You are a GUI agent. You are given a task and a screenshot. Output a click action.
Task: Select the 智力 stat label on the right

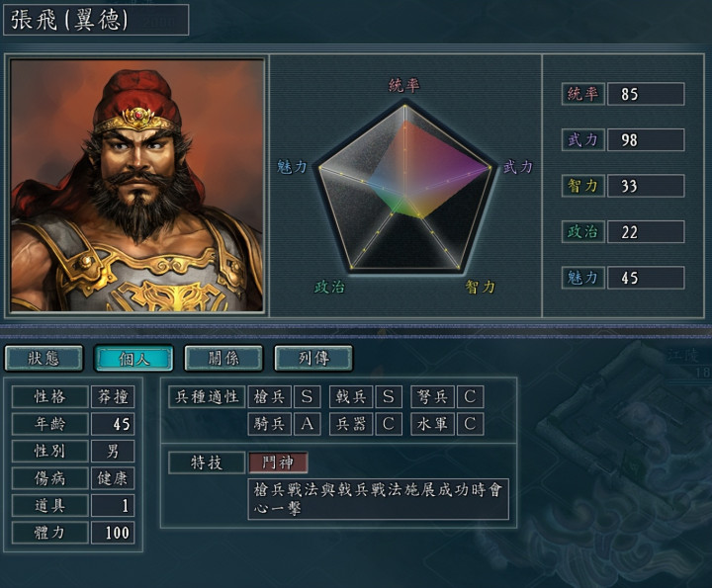pyautogui.click(x=583, y=186)
